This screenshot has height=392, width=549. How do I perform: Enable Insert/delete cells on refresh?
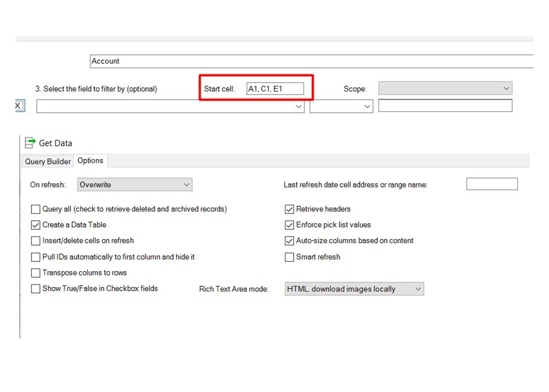coord(36,241)
